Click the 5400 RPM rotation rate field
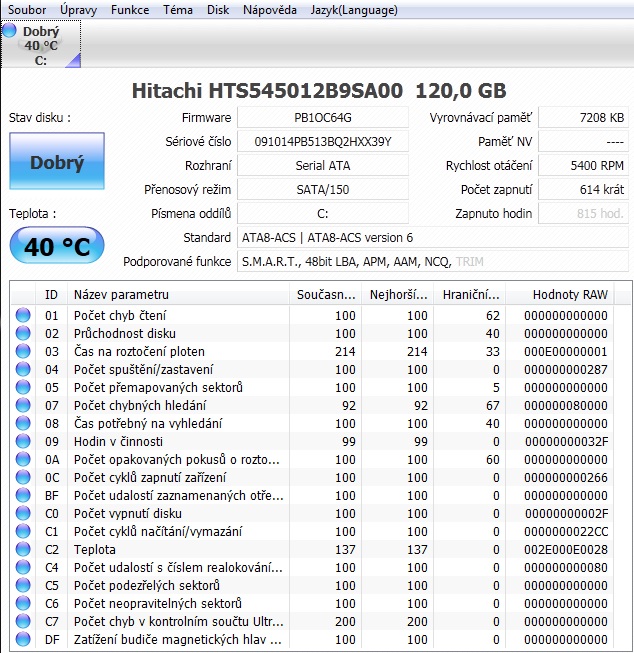The image size is (634, 653). (583, 166)
